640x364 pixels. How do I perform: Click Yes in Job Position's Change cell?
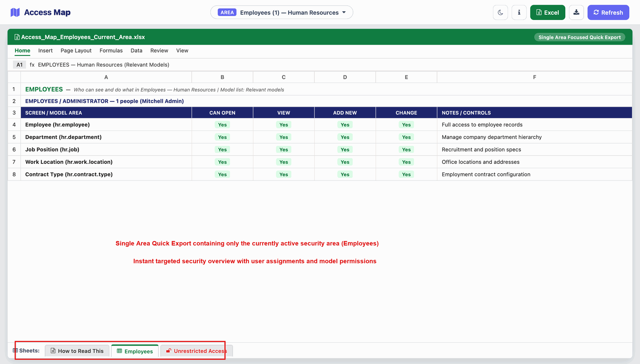tap(406, 150)
